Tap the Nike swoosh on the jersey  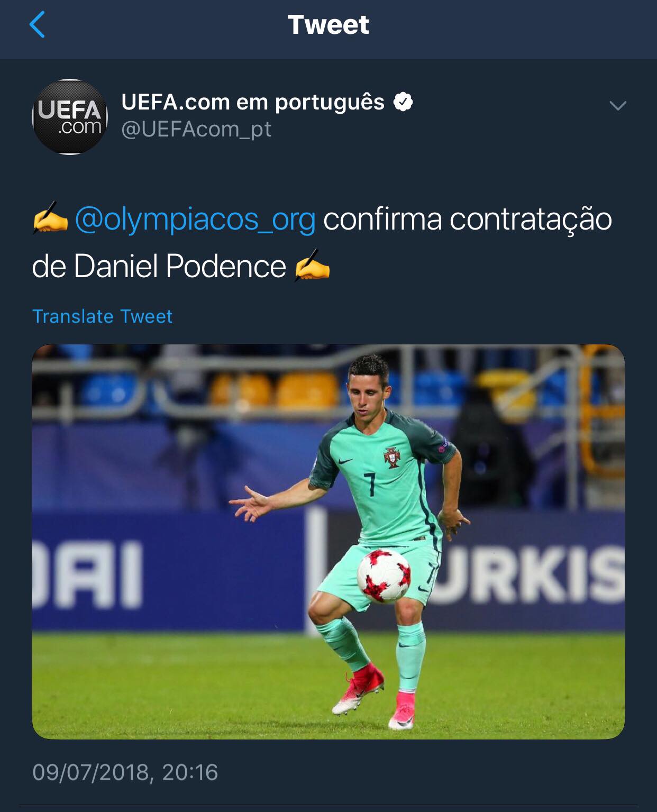tap(345, 460)
